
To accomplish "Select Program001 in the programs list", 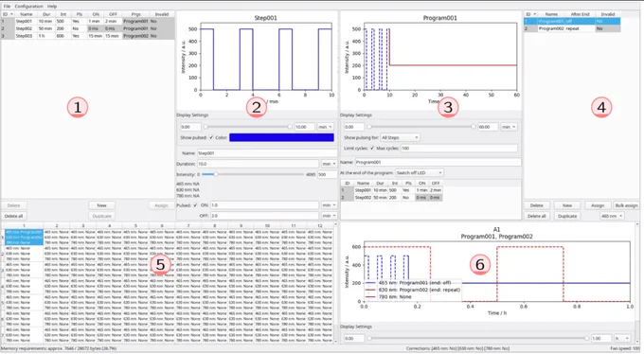I will [x=572, y=21].
